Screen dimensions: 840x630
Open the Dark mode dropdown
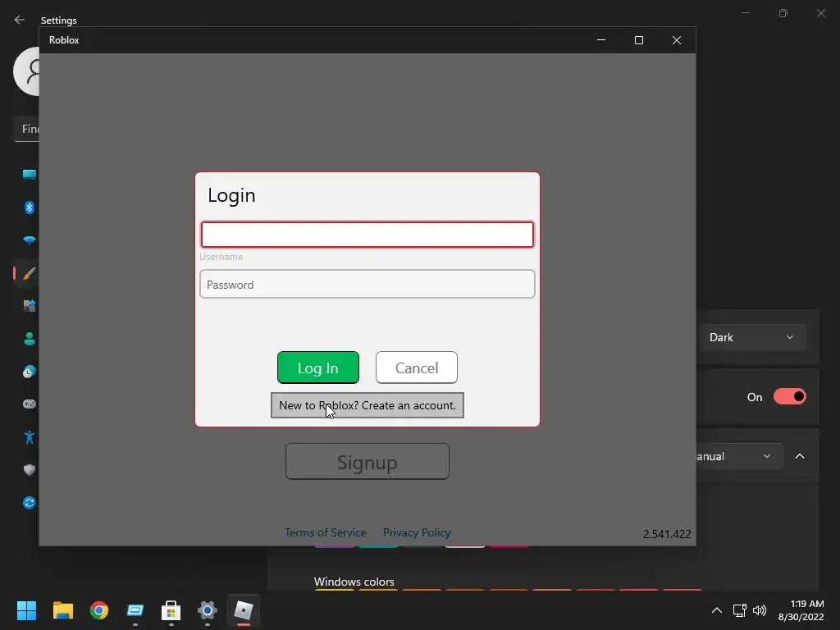751,337
